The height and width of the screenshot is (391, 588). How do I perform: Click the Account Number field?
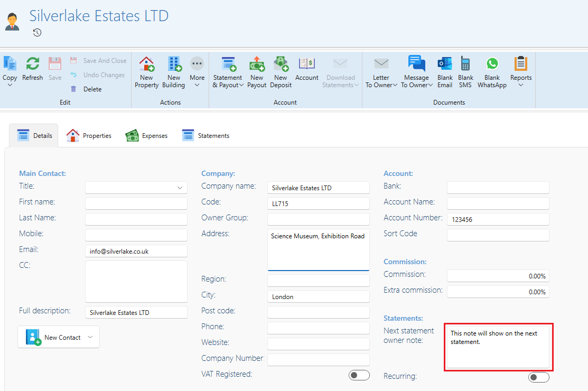pos(498,219)
